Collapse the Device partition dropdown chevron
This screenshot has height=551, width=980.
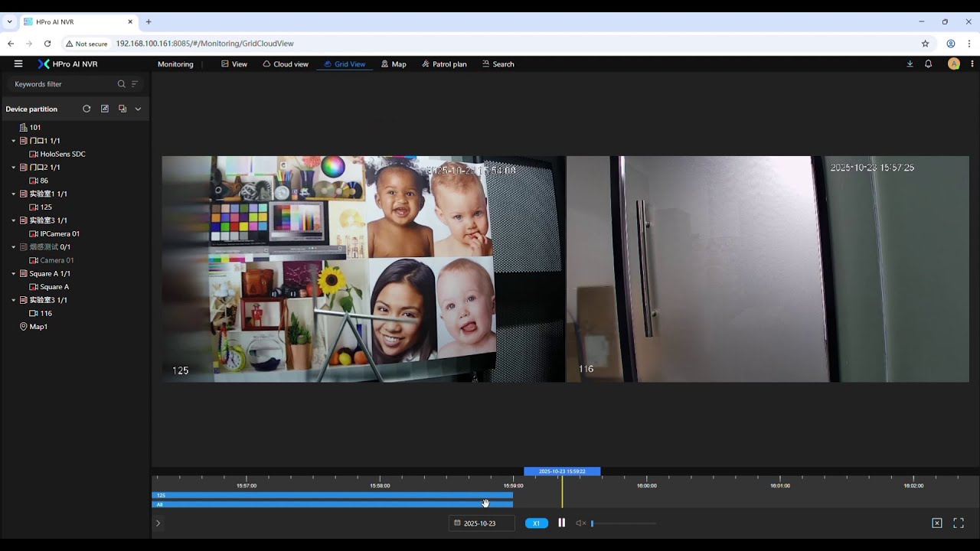click(x=138, y=109)
